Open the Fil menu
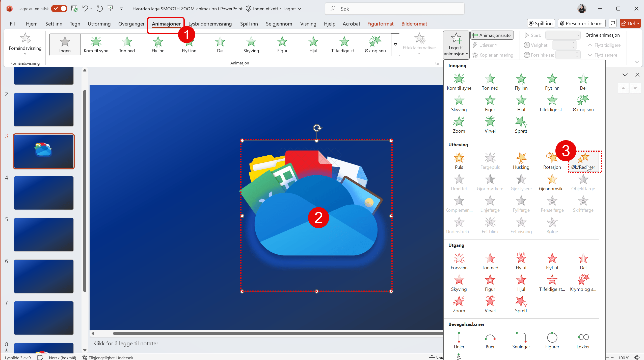The width and height of the screenshot is (644, 360). coord(12,24)
